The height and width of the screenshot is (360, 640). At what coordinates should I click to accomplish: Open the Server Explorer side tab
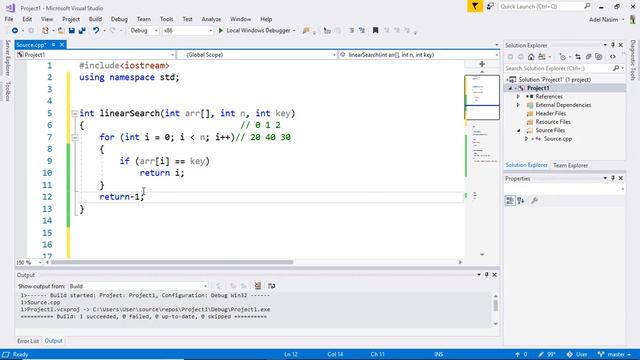7,58
